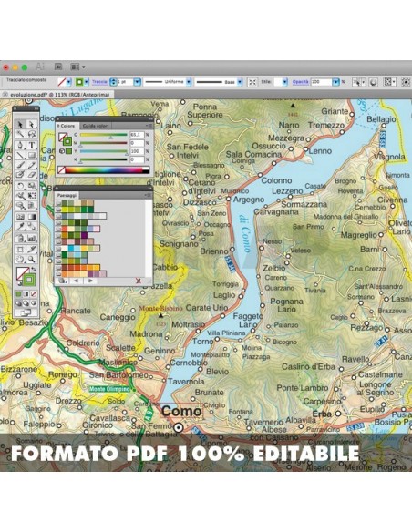The height and width of the screenshot is (532, 412).
Task: Click the None swatch left of the color spectrum
Action: tap(61, 169)
